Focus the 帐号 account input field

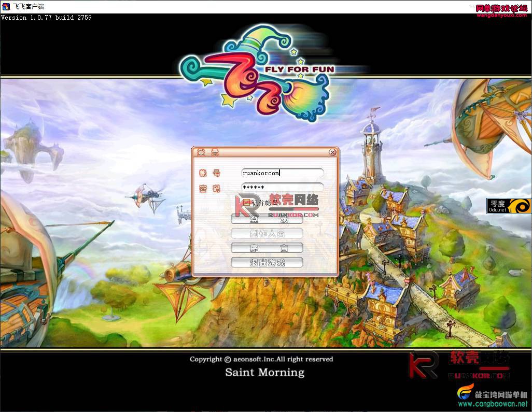point(282,173)
